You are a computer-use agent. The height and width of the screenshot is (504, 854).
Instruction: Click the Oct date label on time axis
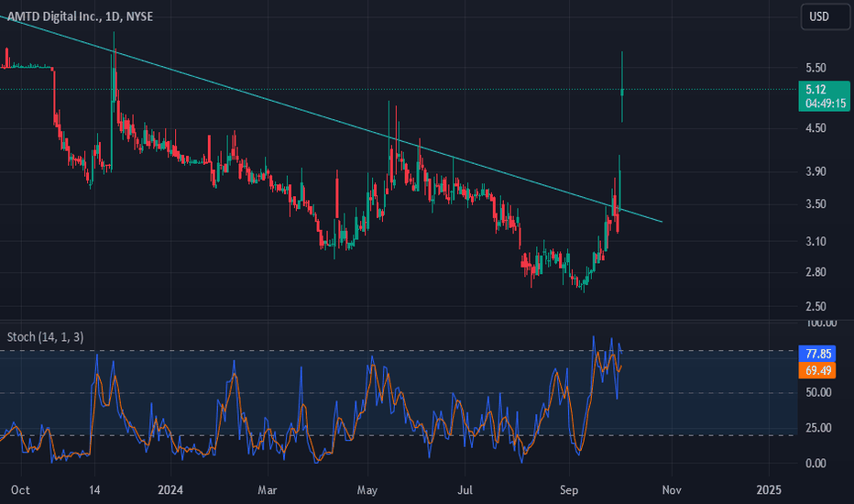click(20, 490)
